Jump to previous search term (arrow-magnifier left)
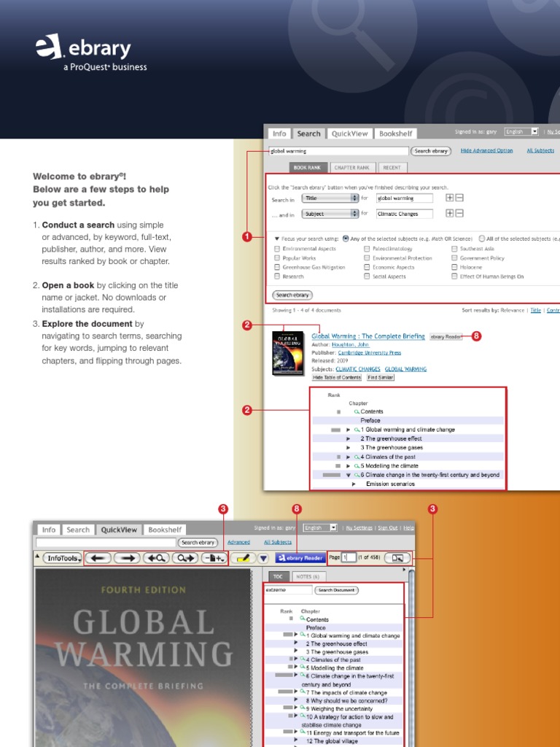Image resolution: width=560 pixels, height=747 pixels. point(156,558)
